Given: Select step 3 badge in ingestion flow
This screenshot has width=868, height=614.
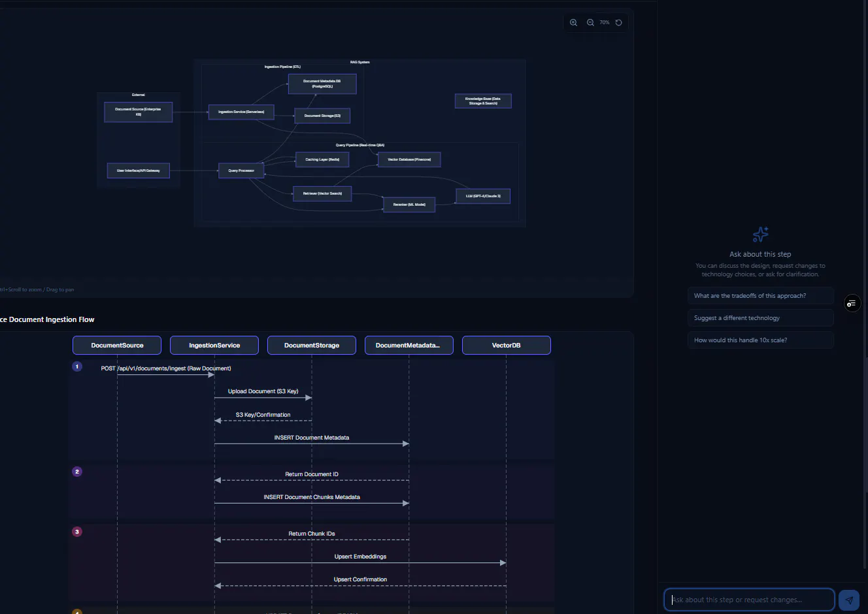Looking at the screenshot, I should (77, 532).
